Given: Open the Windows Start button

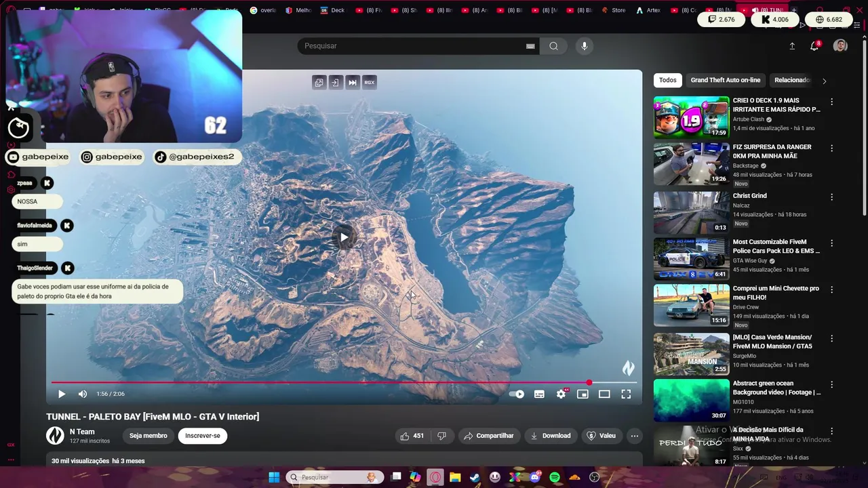Looking at the screenshot, I should pyautogui.click(x=274, y=477).
